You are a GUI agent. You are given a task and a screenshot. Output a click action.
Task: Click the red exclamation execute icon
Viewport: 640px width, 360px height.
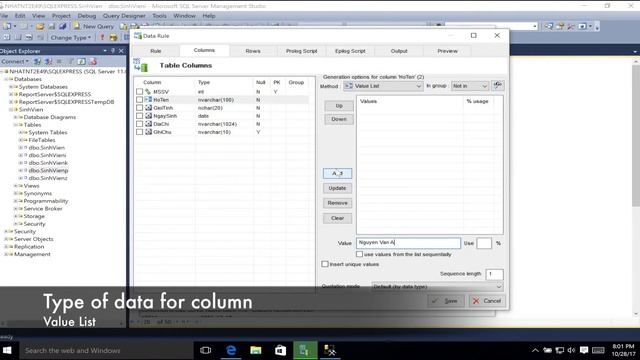click(102, 38)
